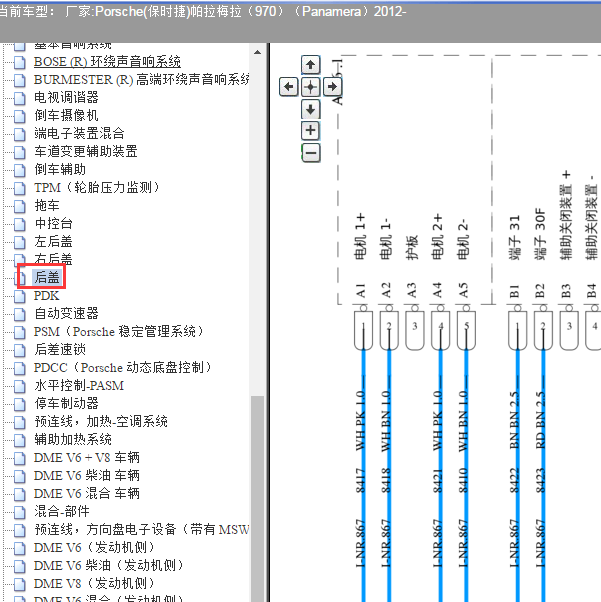Select 拖车 tree item

click(x=47, y=206)
